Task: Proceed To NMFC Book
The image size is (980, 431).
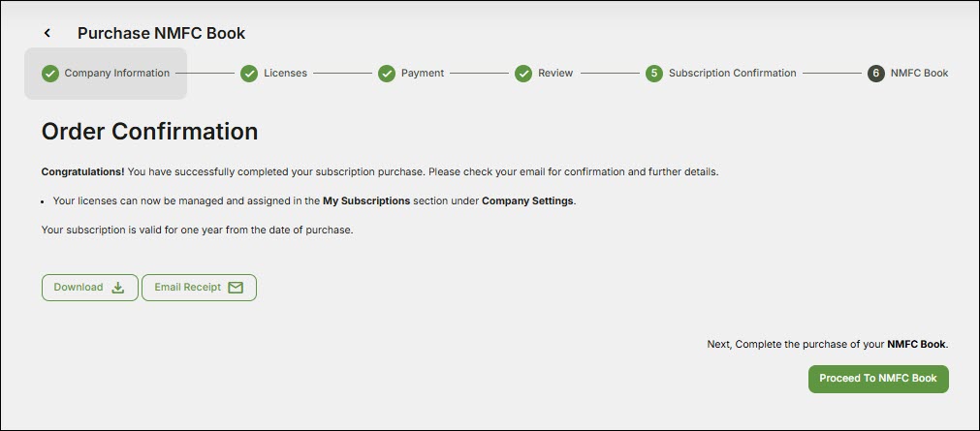Action: pos(878,379)
